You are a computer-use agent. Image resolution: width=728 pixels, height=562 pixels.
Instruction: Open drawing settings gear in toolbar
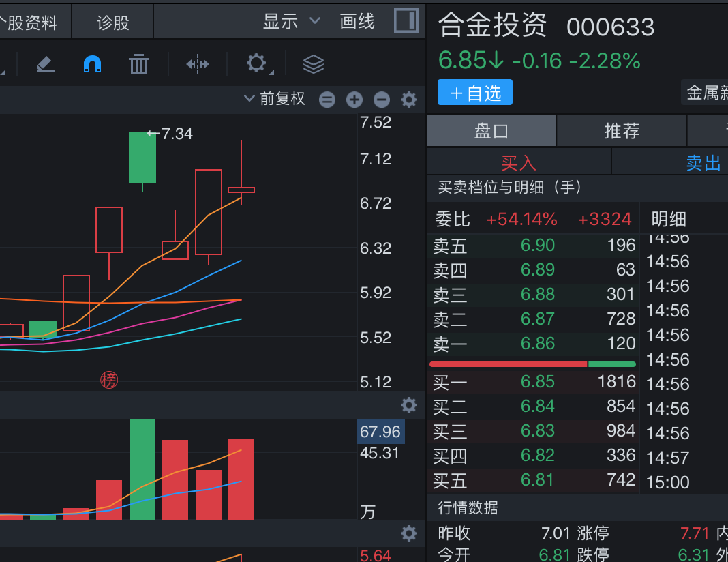coord(257,63)
